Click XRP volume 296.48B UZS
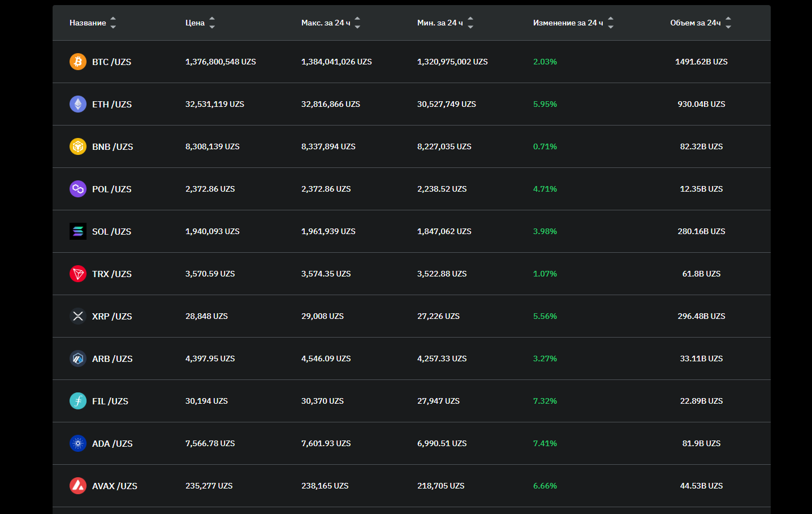Viewport: 812px width, 514px height. [x=701, y=316]
